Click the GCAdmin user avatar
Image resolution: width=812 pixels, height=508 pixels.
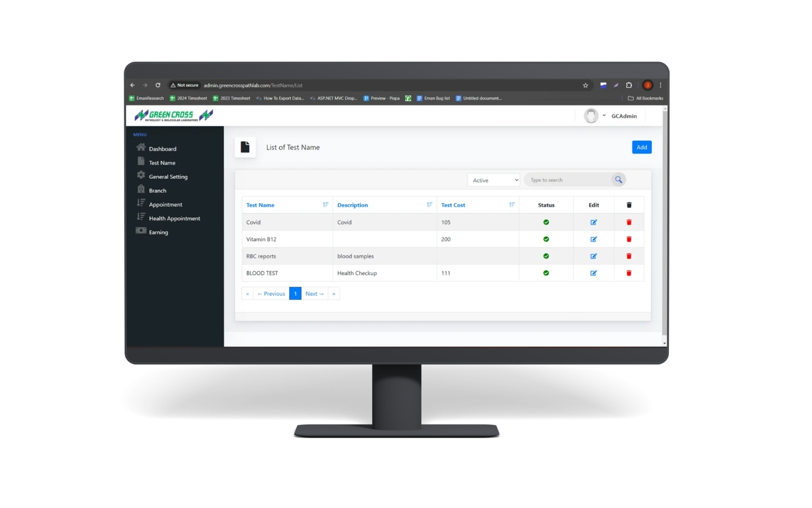click(x=591, y=116)
